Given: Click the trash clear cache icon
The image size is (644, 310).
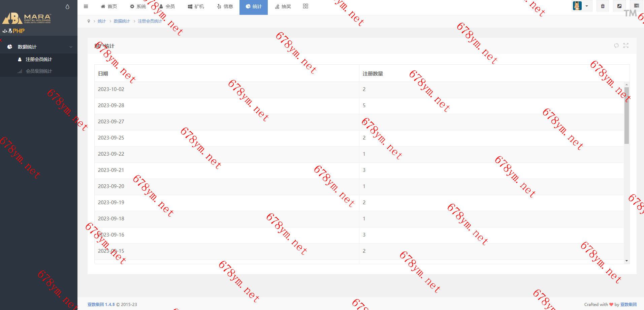Looking at the screenshot, I should pos(603,6).
